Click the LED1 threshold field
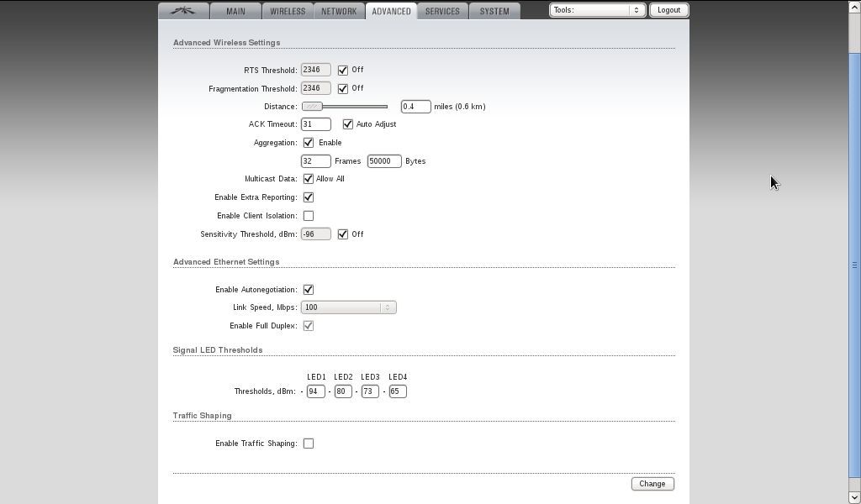This screenshot has height=504, width=861. pos(316,391)
